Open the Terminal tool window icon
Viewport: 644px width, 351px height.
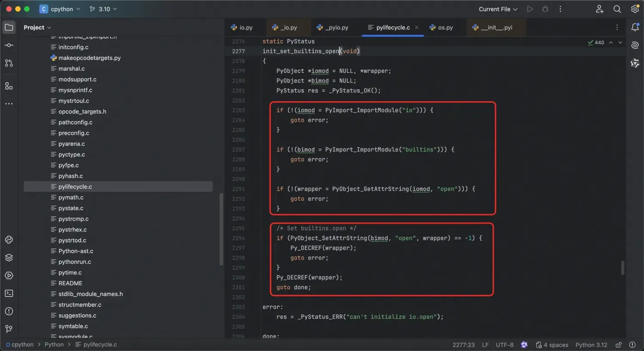click(x=9, y=293)
